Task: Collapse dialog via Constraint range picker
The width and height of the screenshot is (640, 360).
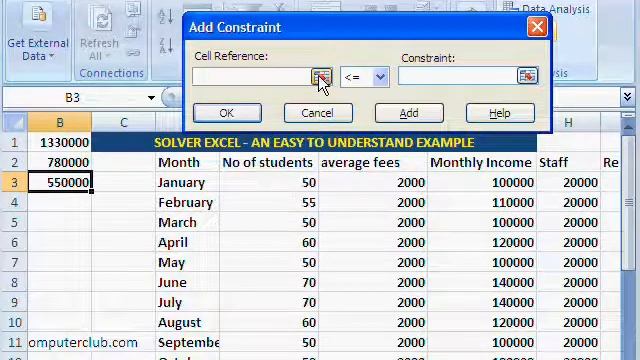Action: (527, 76)
